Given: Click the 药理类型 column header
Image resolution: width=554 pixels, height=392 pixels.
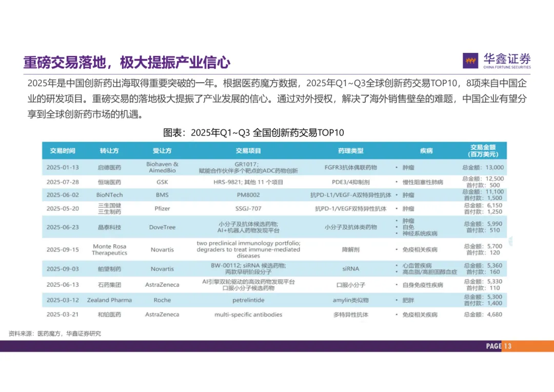Looking at the screenshot, I should [x=350, y=150].
